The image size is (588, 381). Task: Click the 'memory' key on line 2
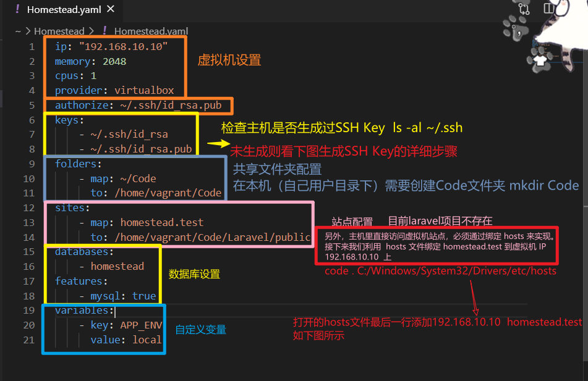pyautogui.click(x=72, y=61)
